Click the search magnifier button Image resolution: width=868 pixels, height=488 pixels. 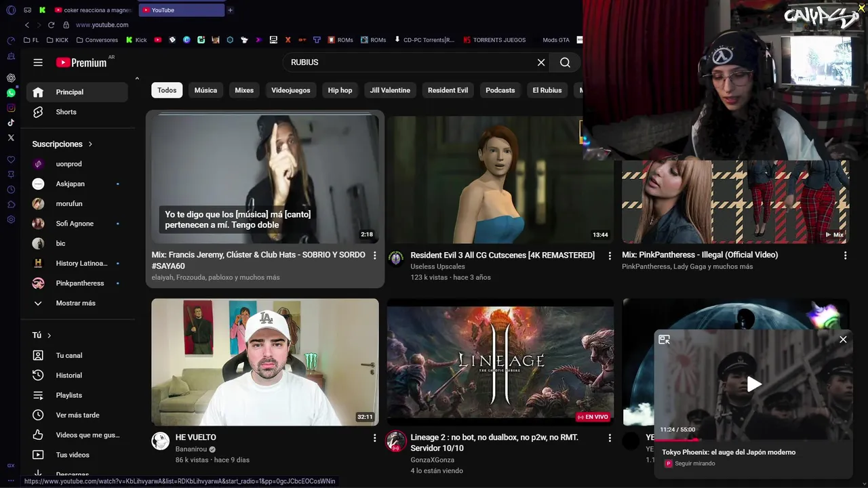pyautogui.click(x=565, y=62)
